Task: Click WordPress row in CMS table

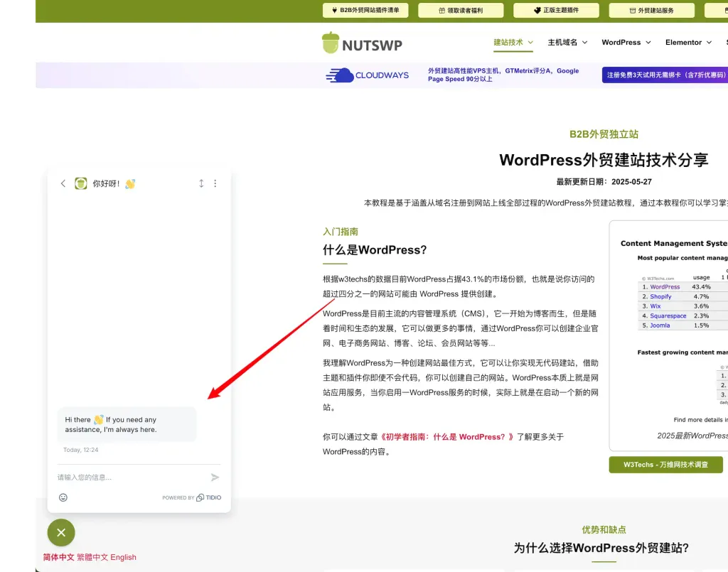Action: (682, 286)
